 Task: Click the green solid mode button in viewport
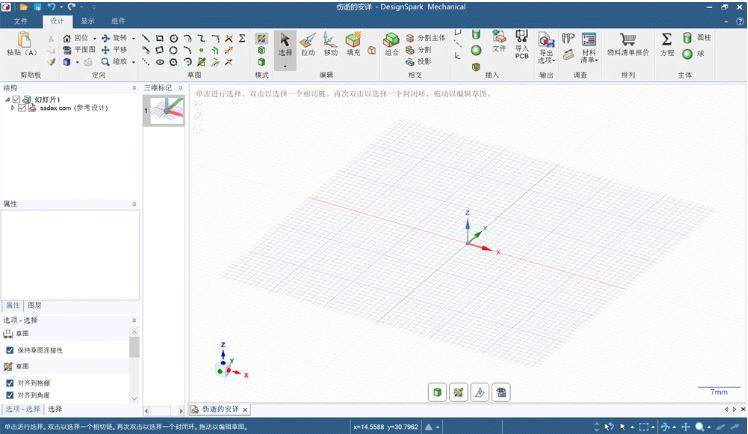(437, 393)
